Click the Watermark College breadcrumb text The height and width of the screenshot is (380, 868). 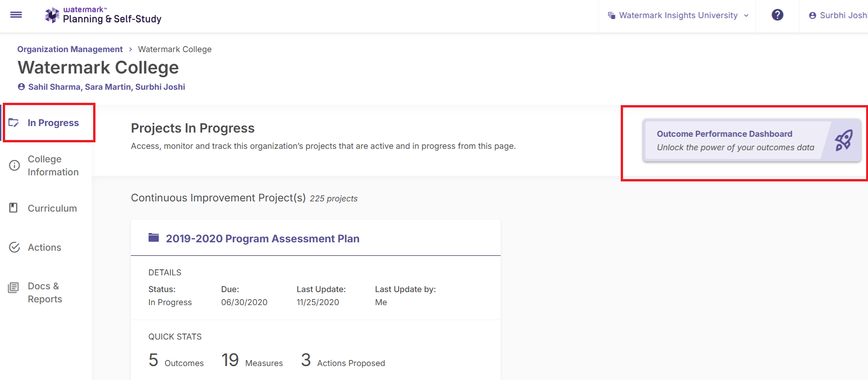pyautogui.click(x=175, y=49)
